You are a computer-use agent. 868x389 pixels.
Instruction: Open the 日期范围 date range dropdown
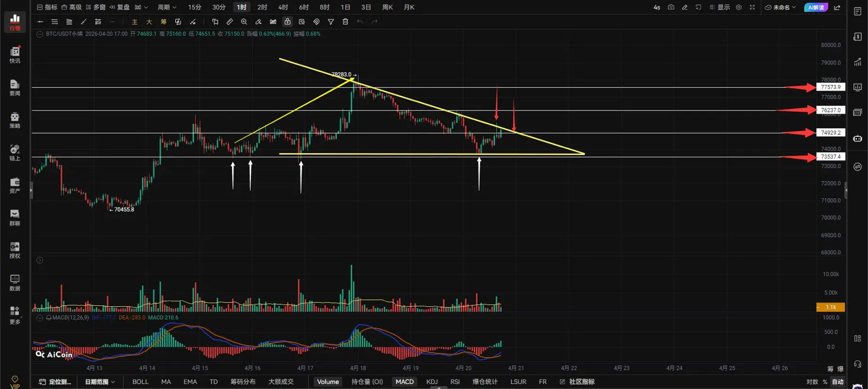coord(100,382)
